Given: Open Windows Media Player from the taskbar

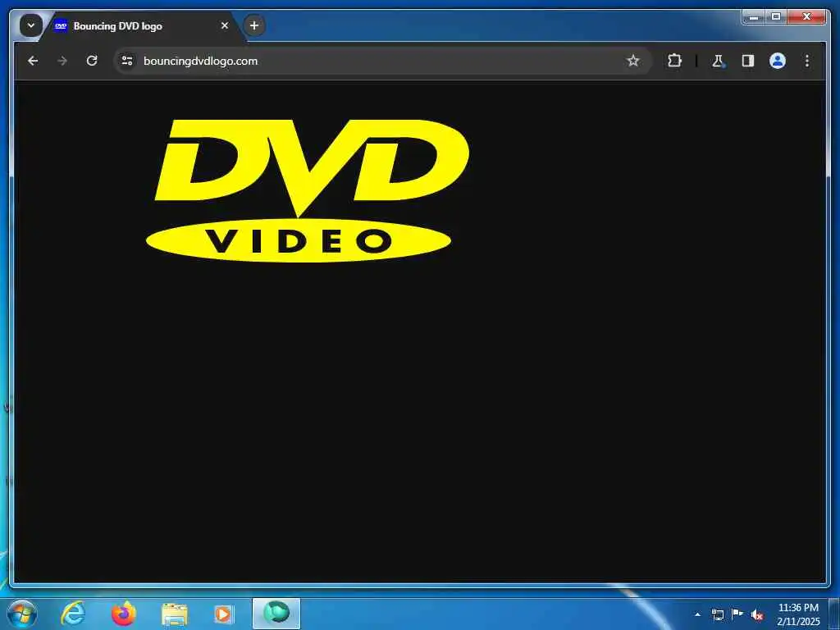Looking at the screenshot, I should point(223,614).
